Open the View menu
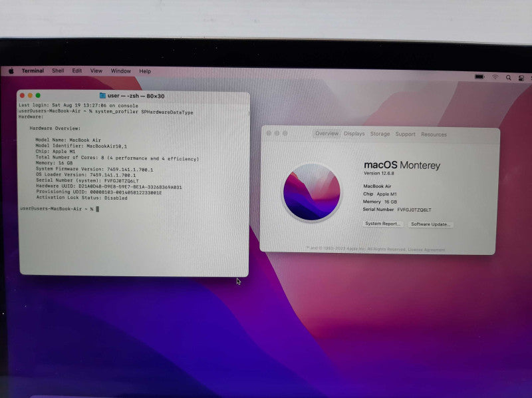 tap(96, 71)
